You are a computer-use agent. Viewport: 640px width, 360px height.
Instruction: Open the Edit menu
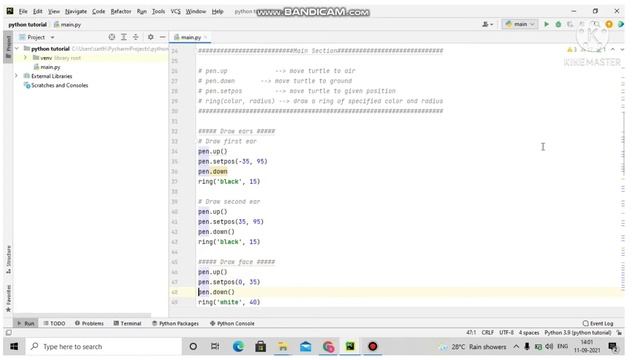[38, 11]
